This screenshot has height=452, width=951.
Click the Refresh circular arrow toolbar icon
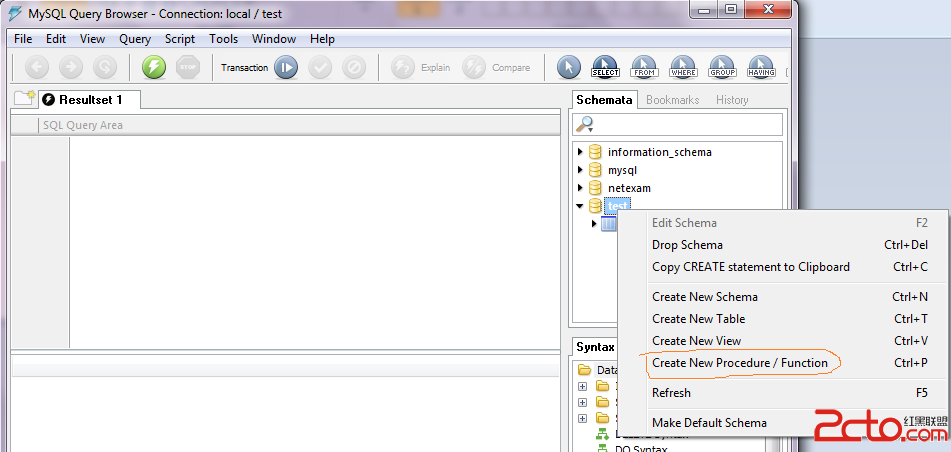click(x=105, y=67)
